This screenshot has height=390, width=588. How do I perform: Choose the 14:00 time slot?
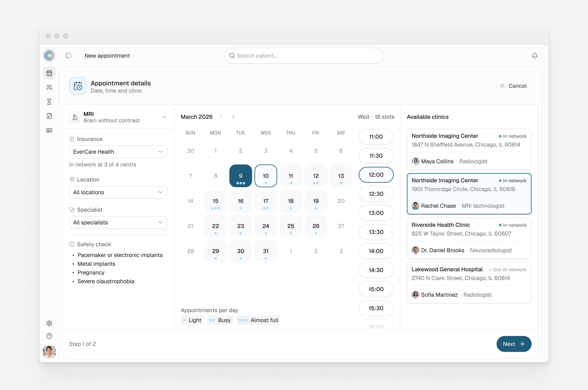376,251
